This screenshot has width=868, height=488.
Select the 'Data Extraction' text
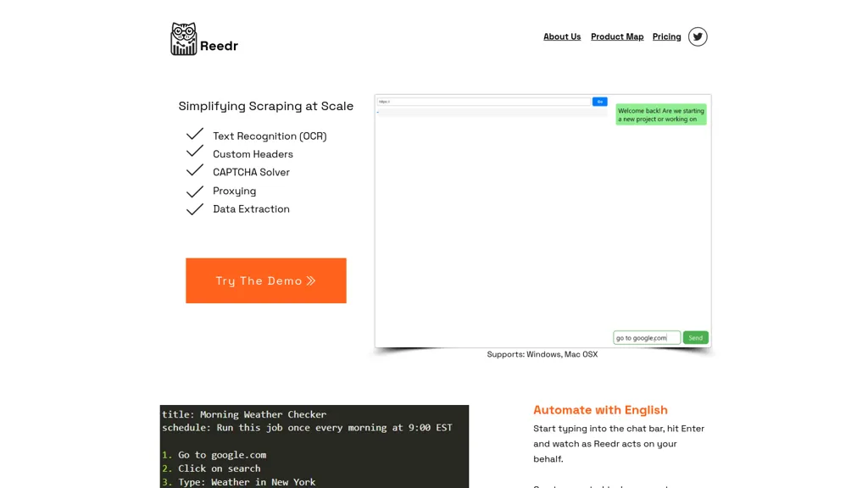251,209
